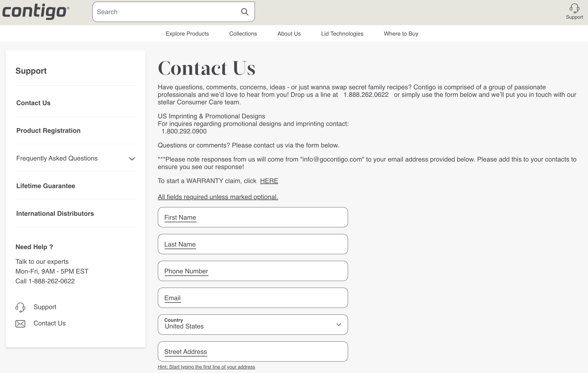Click the header Support headset icon

(574, 8)
